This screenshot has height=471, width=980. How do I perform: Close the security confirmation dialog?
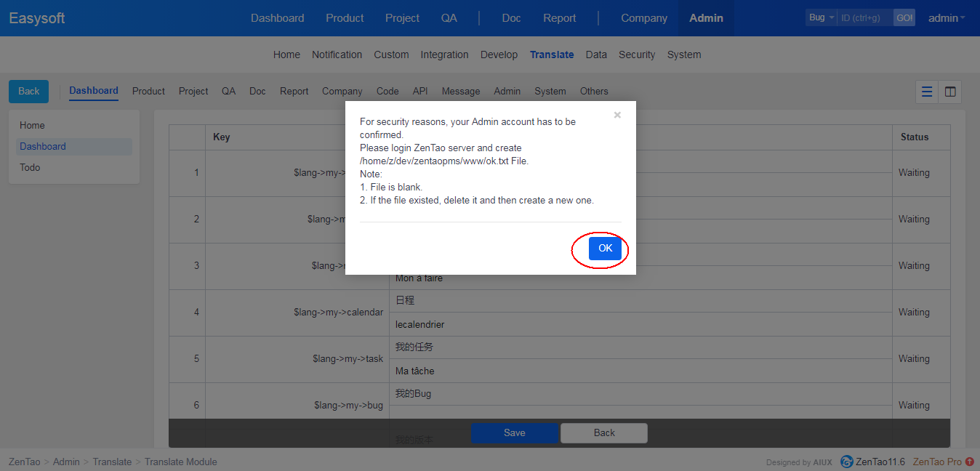617,115
